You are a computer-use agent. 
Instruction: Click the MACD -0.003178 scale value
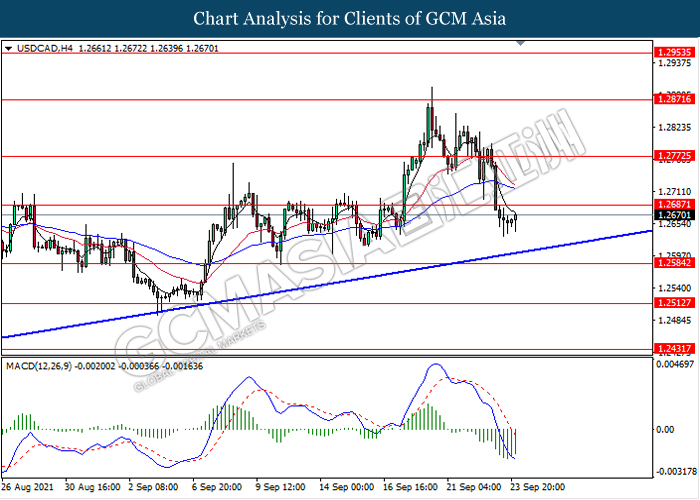pyautogui.click(x=676, y=472)
